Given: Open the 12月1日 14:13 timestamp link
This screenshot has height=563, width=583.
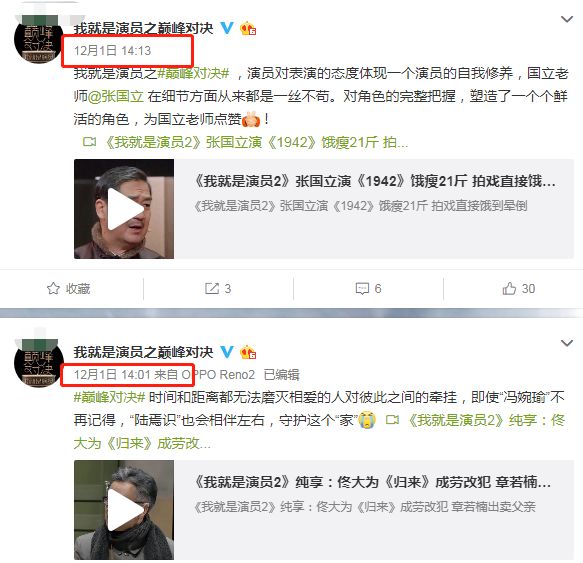Looking at the screenshot, I should [112, 51].
